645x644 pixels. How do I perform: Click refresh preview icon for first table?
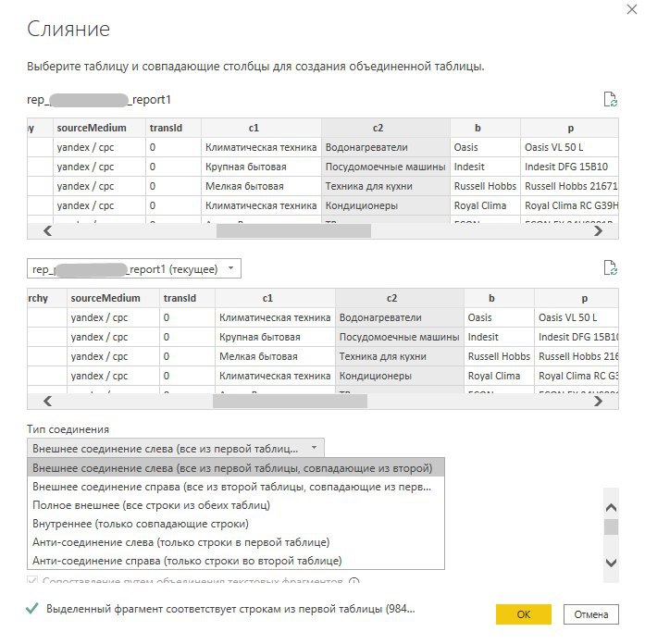pos(611,100)
